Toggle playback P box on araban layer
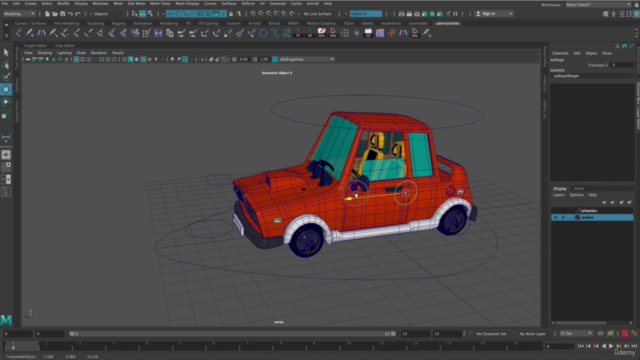640x360 pixels. tap(563, 218)
